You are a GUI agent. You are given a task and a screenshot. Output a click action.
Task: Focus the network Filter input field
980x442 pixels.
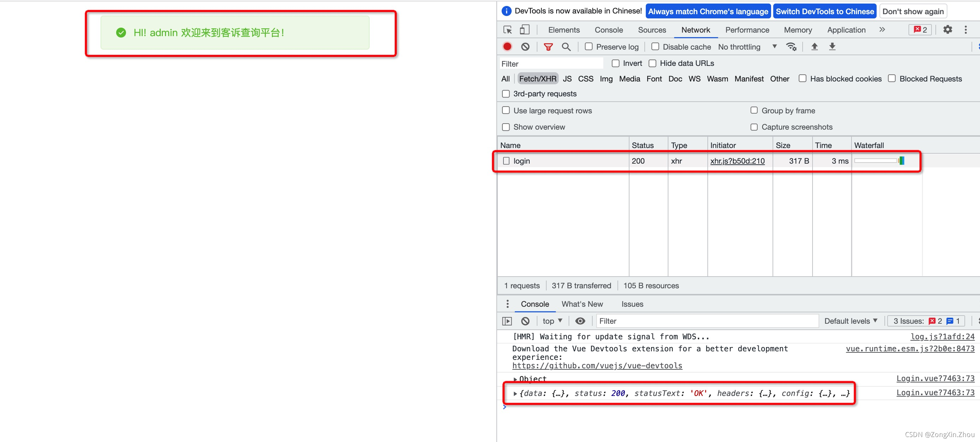551,64
